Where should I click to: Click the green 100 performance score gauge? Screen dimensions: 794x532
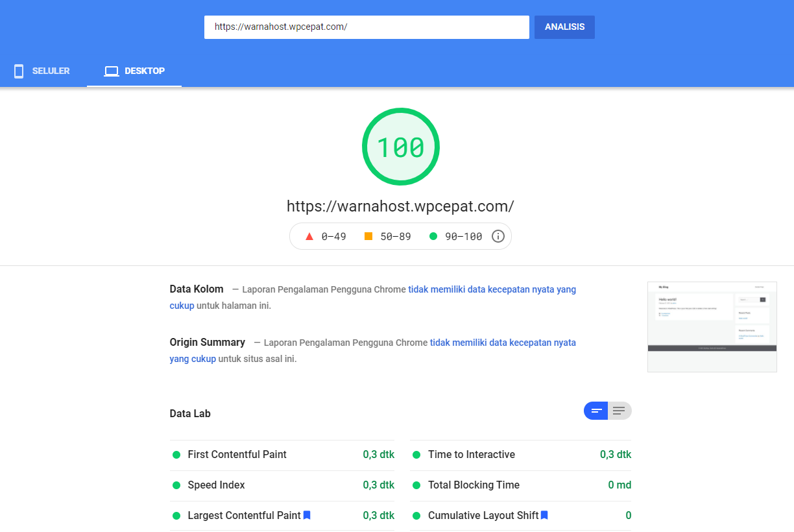400,147
